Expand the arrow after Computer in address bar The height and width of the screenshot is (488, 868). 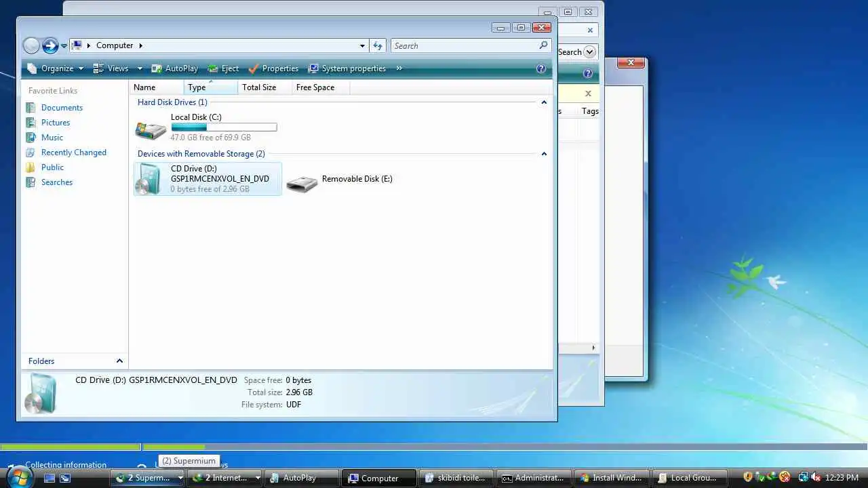coord(140,45)
